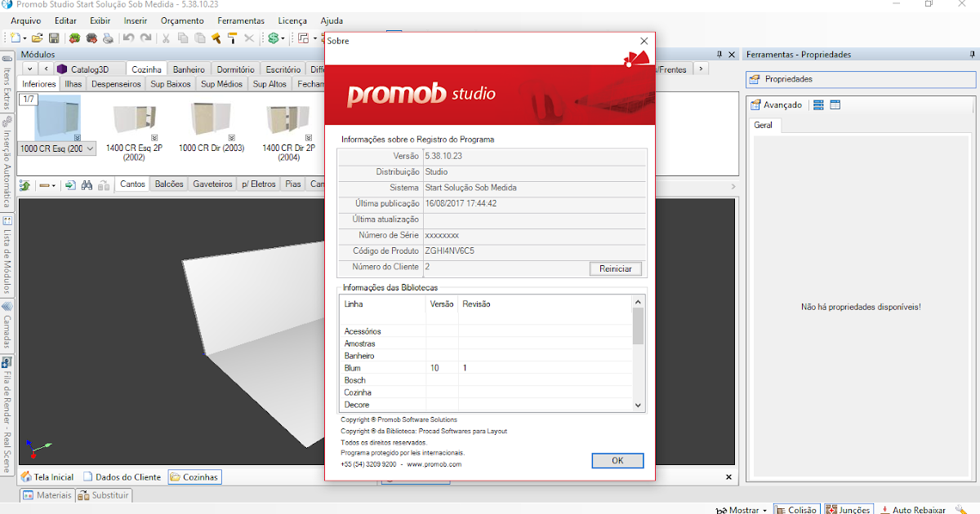Close the Módulos panel

point(733,54)
